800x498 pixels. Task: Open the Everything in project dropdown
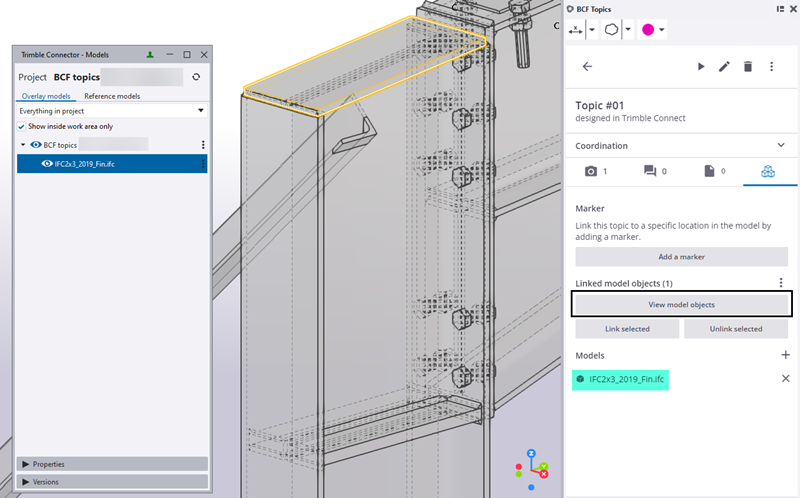coord(112,111)
